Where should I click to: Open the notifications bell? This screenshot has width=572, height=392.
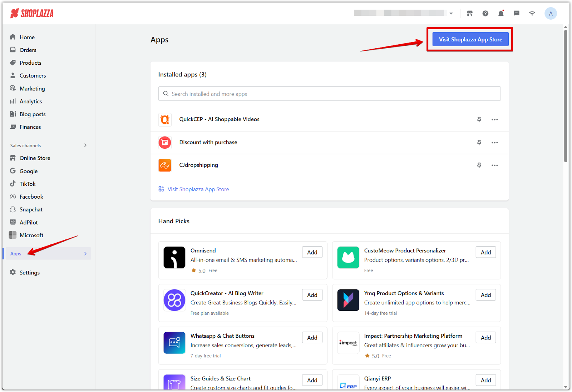(x=501, y=14)
